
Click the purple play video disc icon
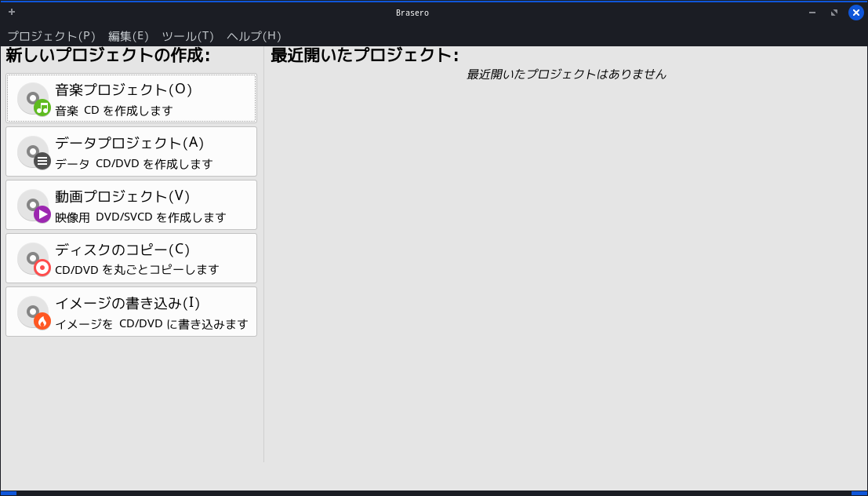[34, 206]
